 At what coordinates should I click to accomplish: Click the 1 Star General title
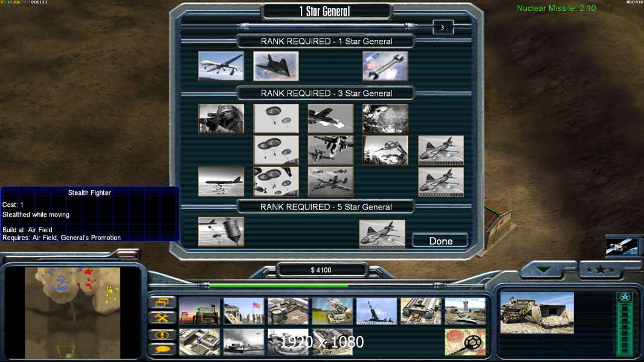coord(324,11)
